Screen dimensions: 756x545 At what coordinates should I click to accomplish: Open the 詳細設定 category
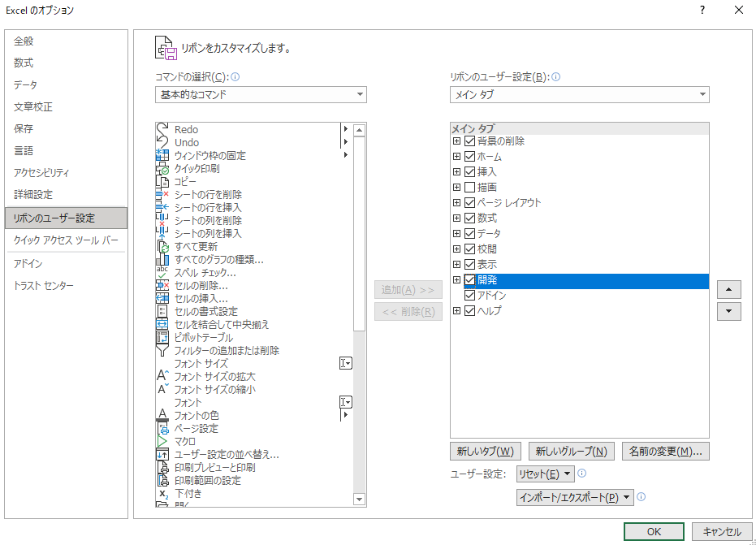point(66,194)
